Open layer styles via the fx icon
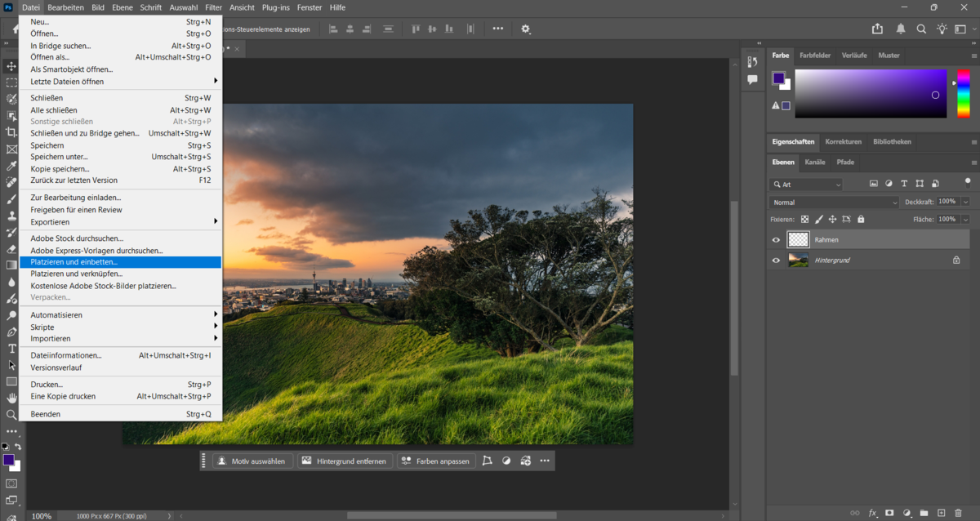 click(x=871, y=513)
